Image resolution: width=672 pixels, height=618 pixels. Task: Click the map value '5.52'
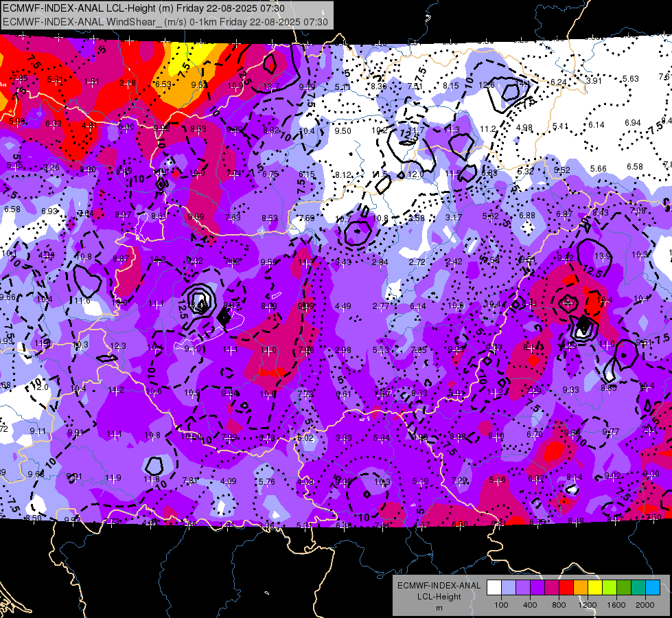coord(562,170)
